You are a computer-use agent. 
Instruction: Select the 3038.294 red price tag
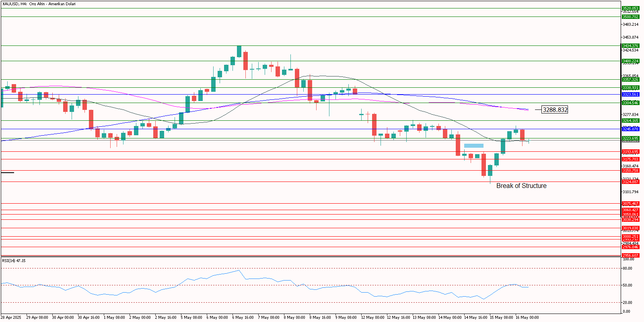(630, 219)
